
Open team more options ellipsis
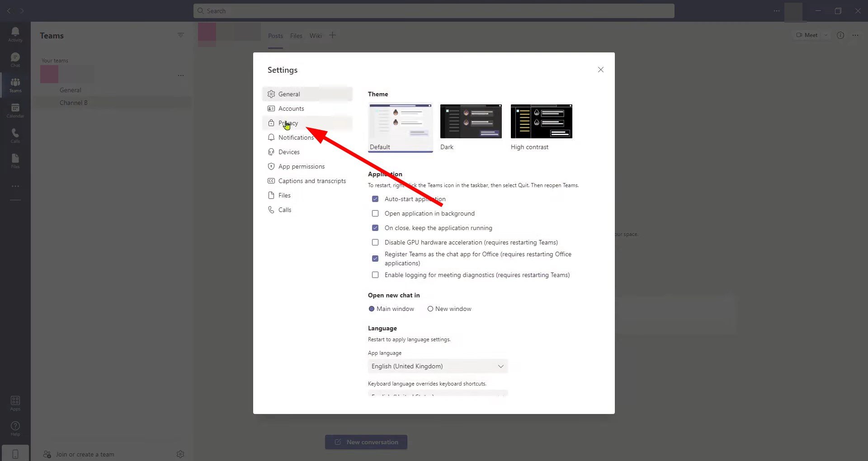point(181,75)
